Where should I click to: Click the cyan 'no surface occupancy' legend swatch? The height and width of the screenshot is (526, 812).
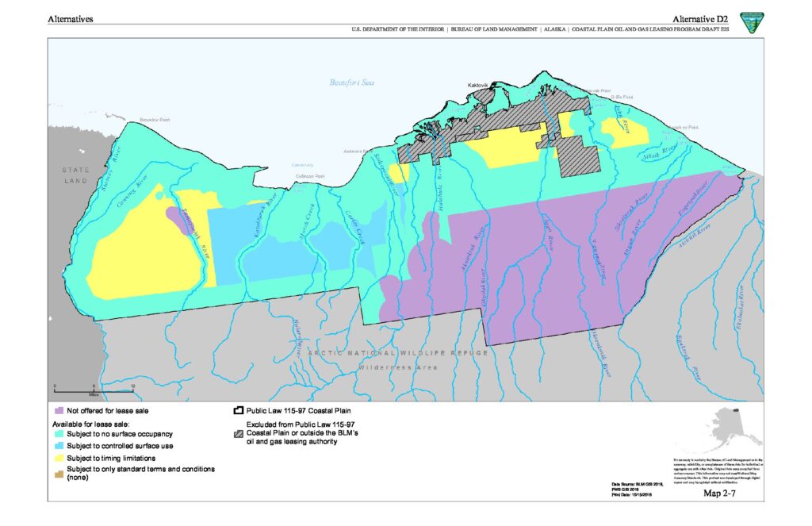coord(59,434)
